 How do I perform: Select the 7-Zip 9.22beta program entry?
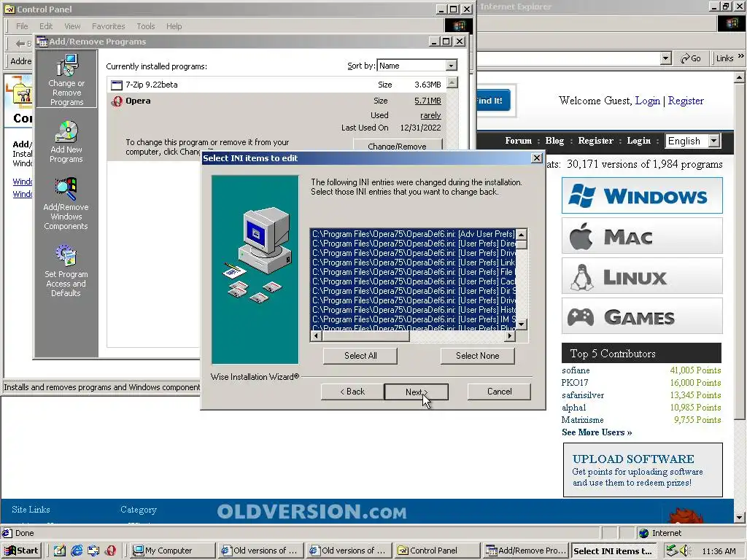point(276,85)
